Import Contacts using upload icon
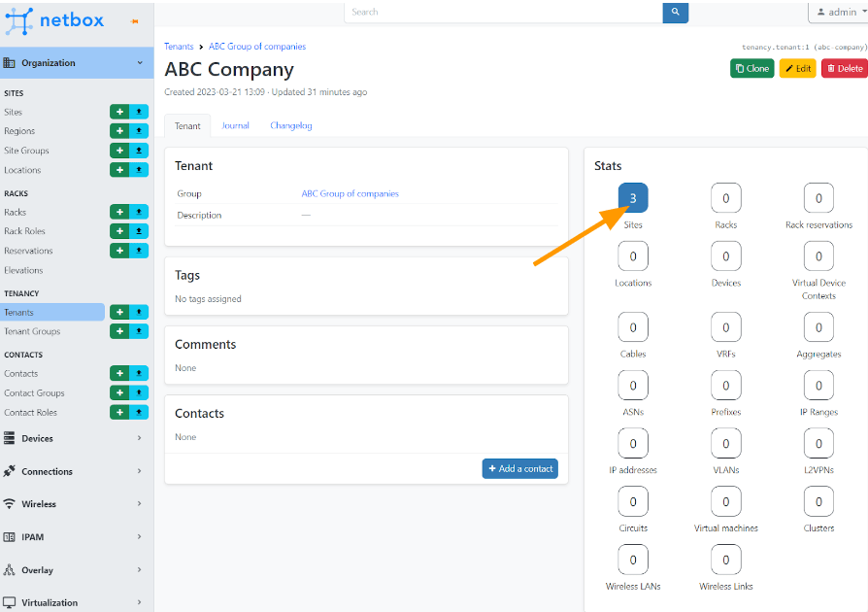868x612 pixels. [x=139, y=374]
